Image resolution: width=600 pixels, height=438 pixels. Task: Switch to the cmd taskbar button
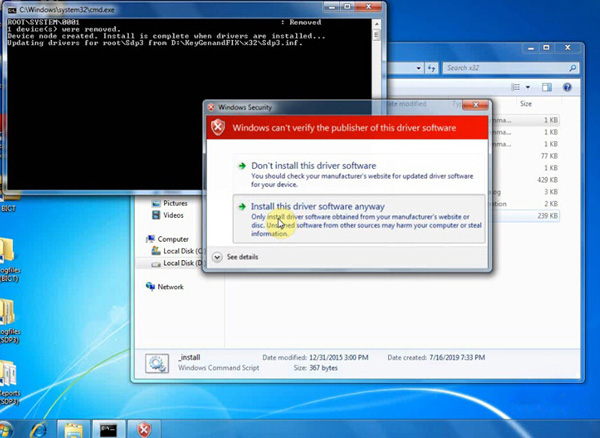pos(109,429)
